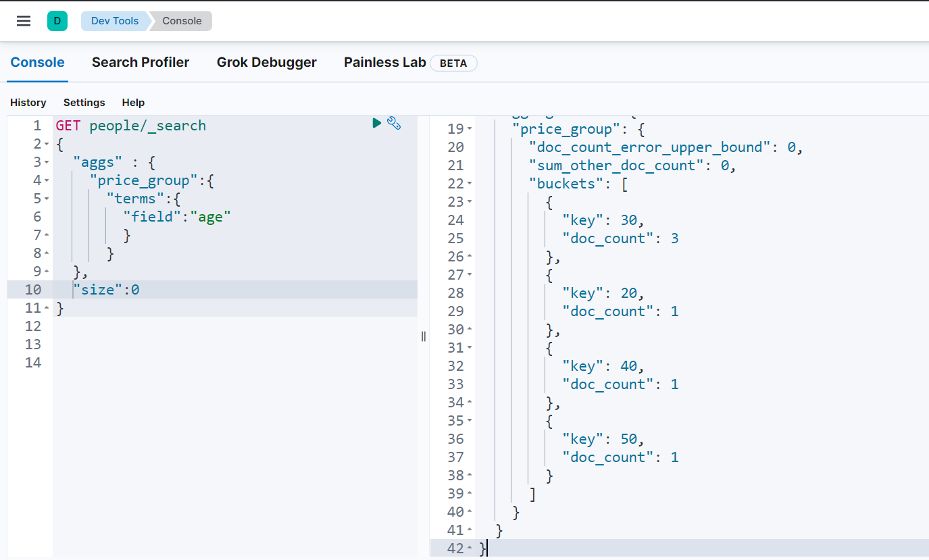The width and height of the screenshot is (929, 560).
Task: Click the Dev Tools breadcrumb
Action: tap(114, 21)
